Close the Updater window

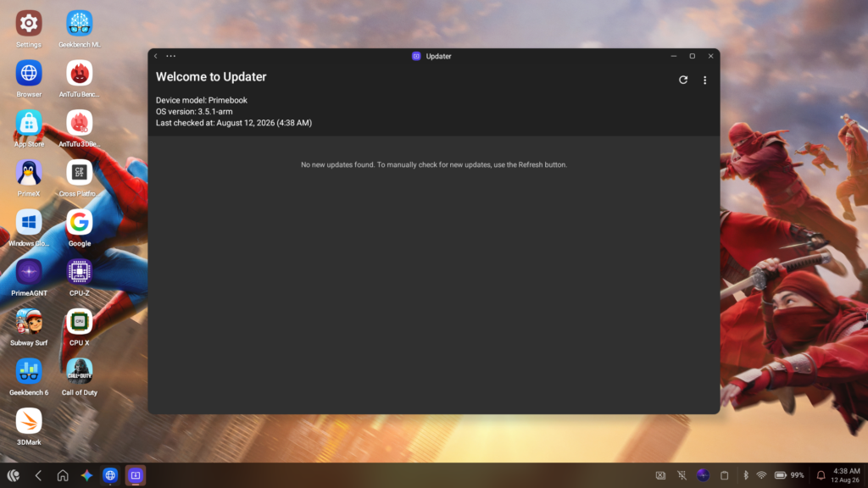711,56
